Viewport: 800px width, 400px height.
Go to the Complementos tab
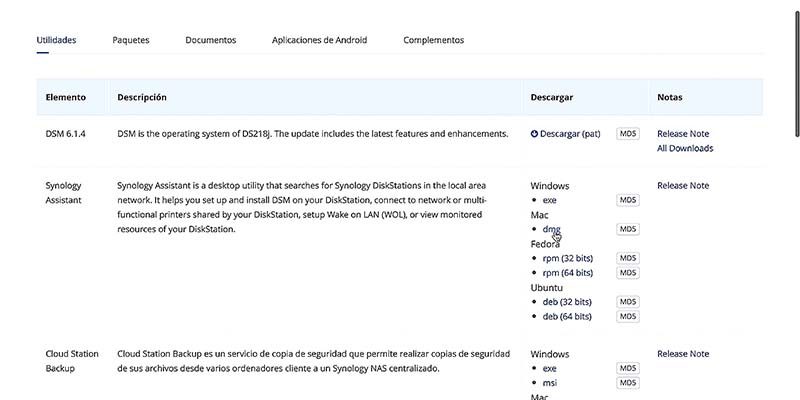point(434,40)
